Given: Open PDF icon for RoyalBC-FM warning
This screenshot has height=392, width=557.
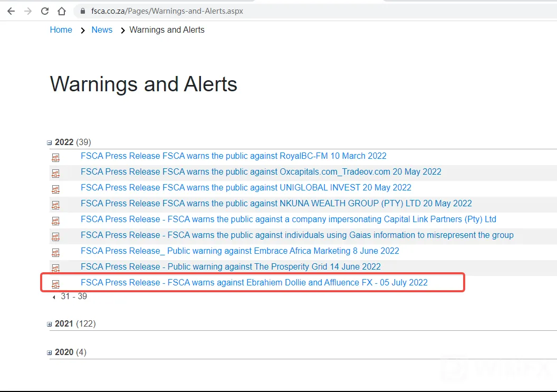Looking at the screenshot, I should [x=56, y=157].
